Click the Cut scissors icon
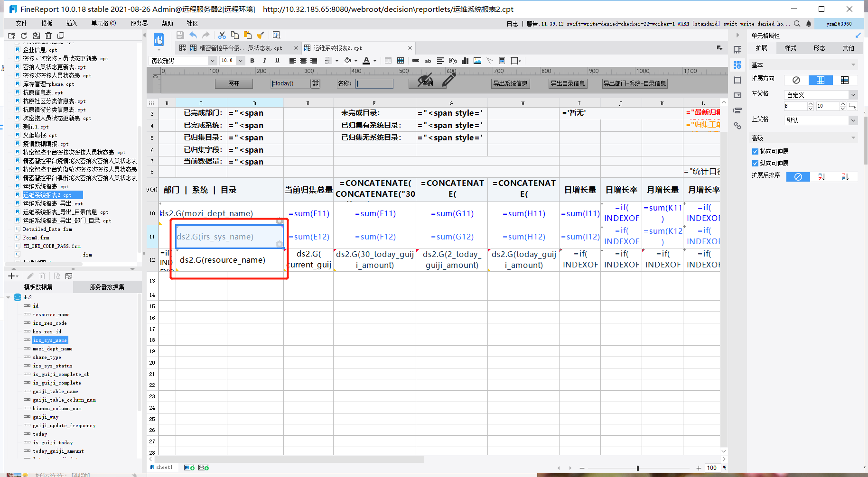Viewport: 868px width, 477px height. pyautogui.click(x=222, y=35)
